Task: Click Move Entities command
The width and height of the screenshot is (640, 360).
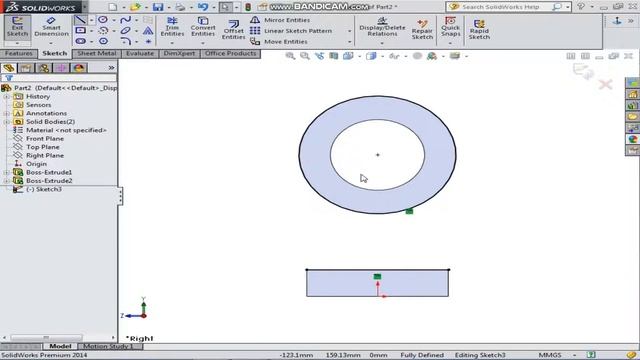Action: [279, 42]
